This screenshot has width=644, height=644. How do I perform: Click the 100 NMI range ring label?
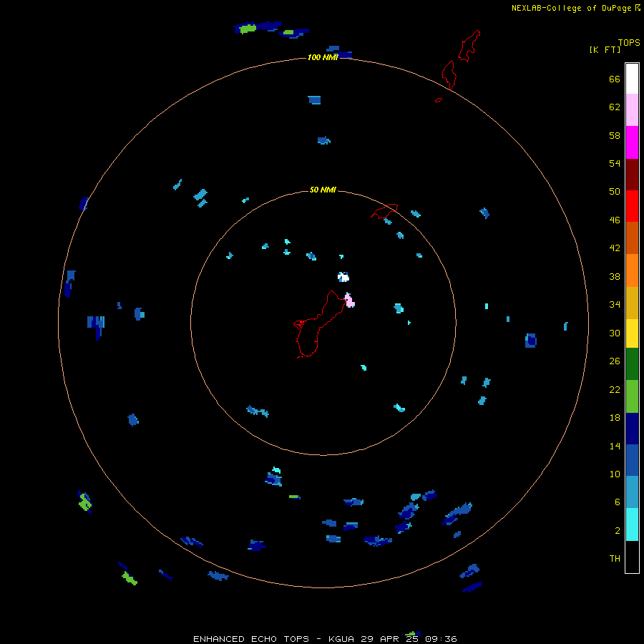[x=323, y=57]
